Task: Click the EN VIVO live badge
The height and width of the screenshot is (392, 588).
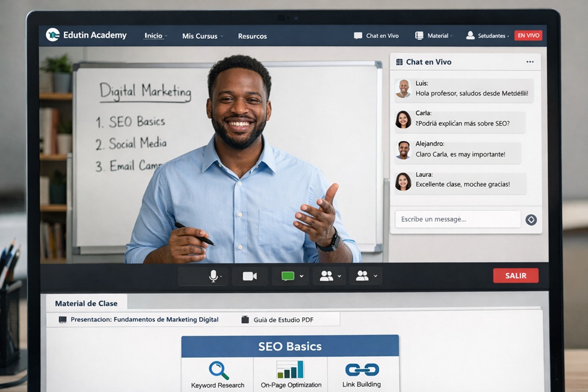Action: [528, 35]
